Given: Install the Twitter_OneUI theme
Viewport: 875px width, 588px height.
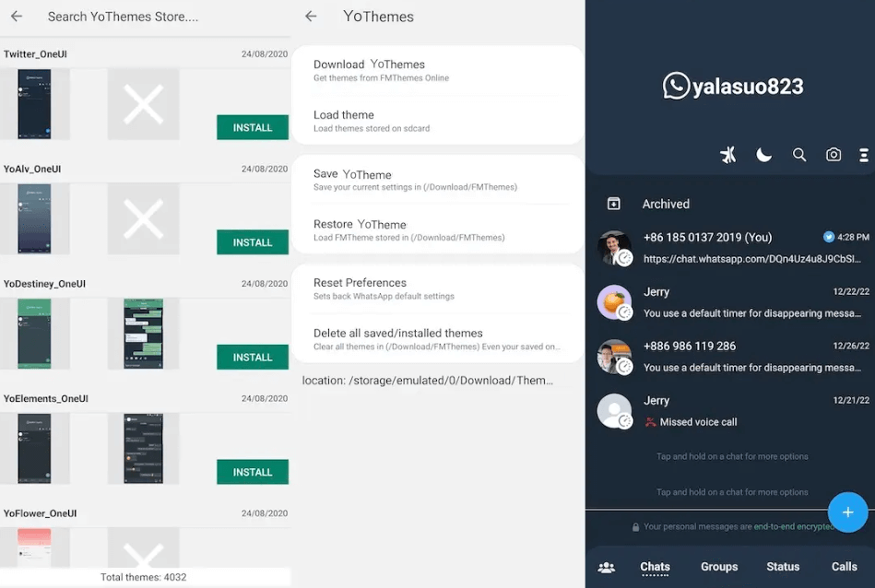Looking at the screenshot, I should (x=252, y=127).
